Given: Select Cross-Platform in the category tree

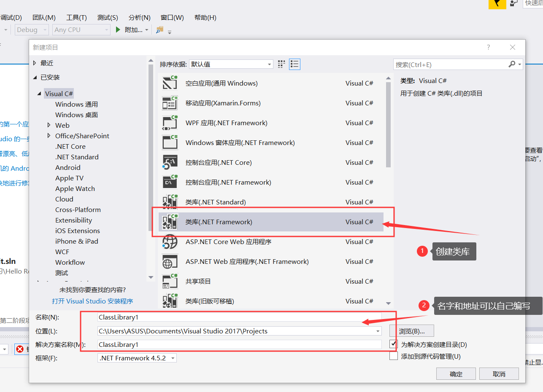Looking at the screenshot, I should [78, 209].
